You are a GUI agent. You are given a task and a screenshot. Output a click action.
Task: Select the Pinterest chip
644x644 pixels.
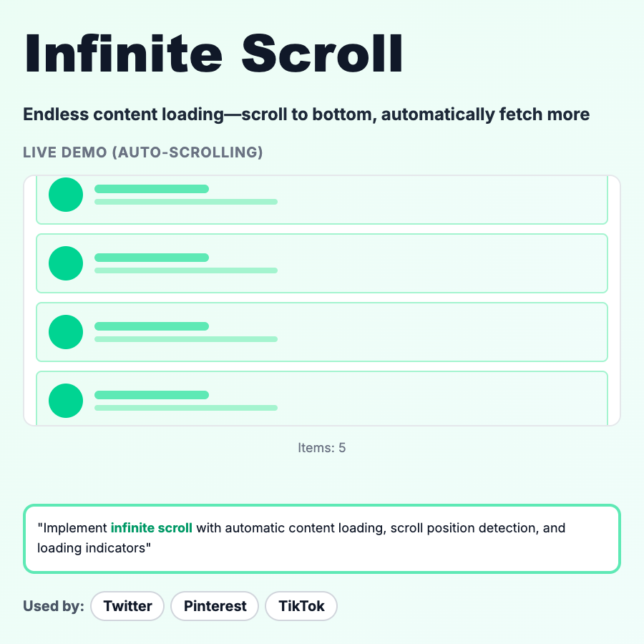215,606
